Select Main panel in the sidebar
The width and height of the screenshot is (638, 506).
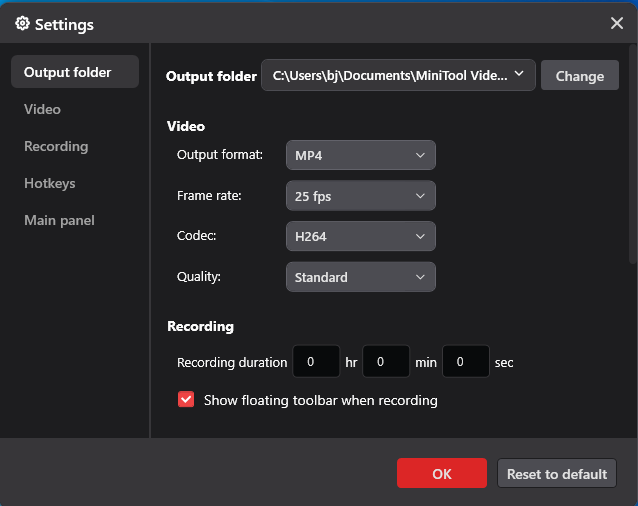click(x=60, y=220)
